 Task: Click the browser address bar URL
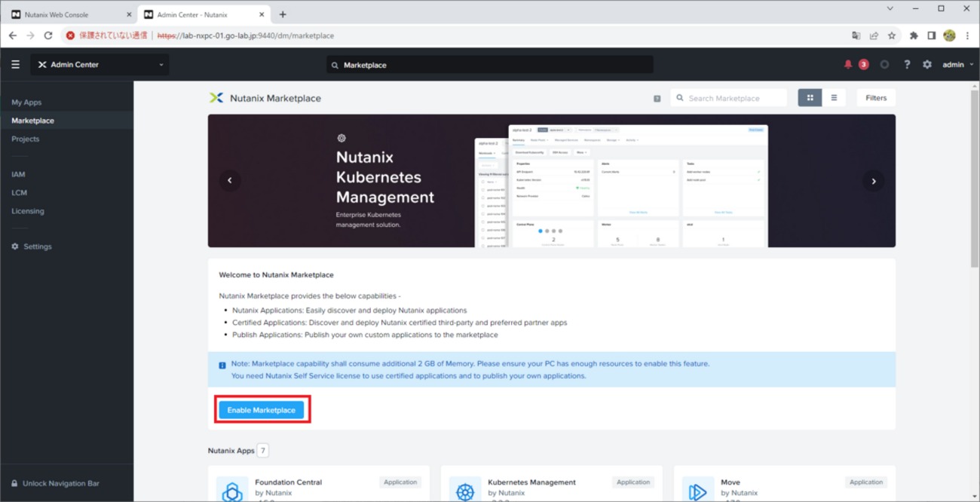point(246,35)
